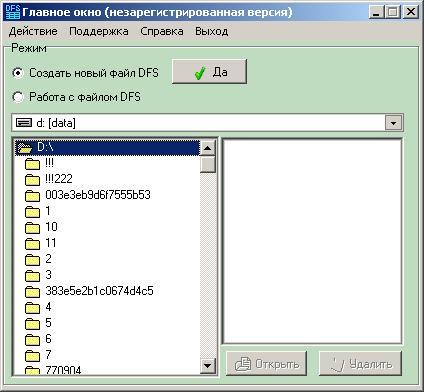Open the Поддержка menu
Viewport: 424px width, 392px height.
point(99,31)
